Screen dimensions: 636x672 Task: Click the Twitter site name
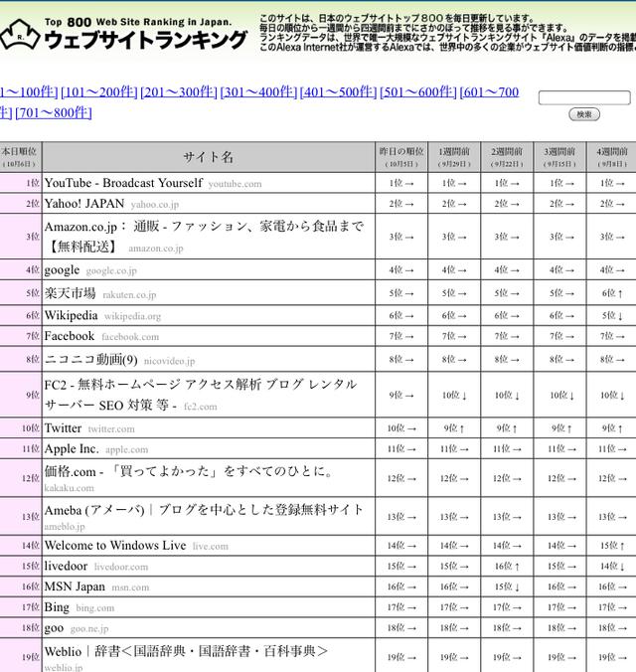coord(63,428)
